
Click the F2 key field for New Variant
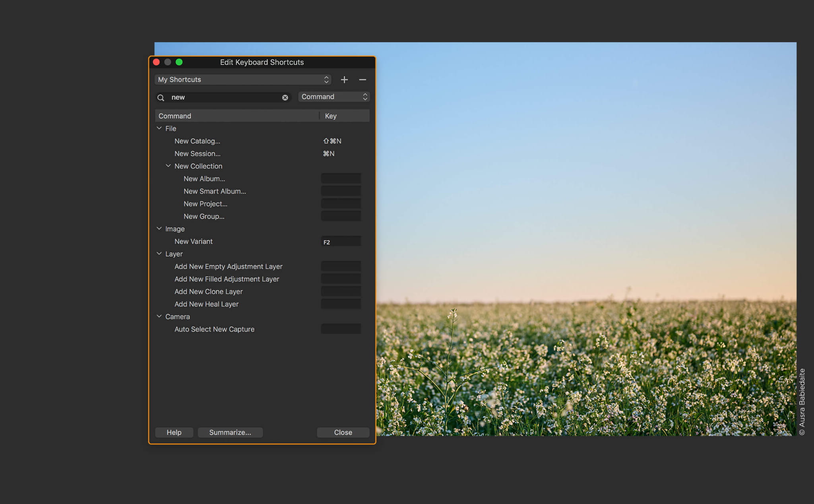pos(341,241)
